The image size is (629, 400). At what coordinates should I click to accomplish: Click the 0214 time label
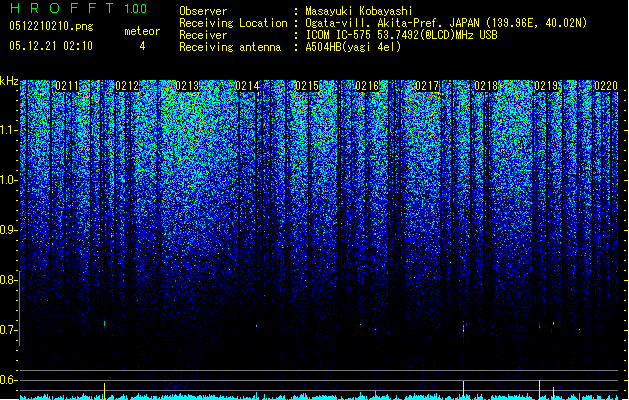[247, 86]
